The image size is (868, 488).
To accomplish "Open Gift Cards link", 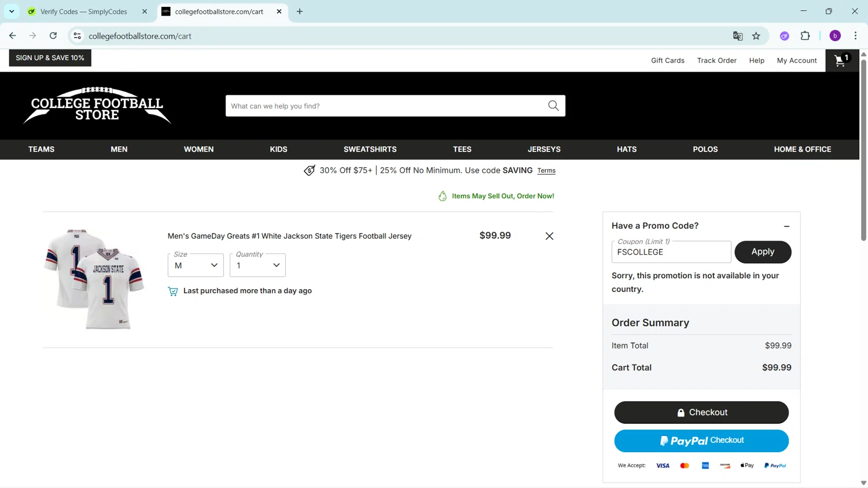I will pos(668,61).
